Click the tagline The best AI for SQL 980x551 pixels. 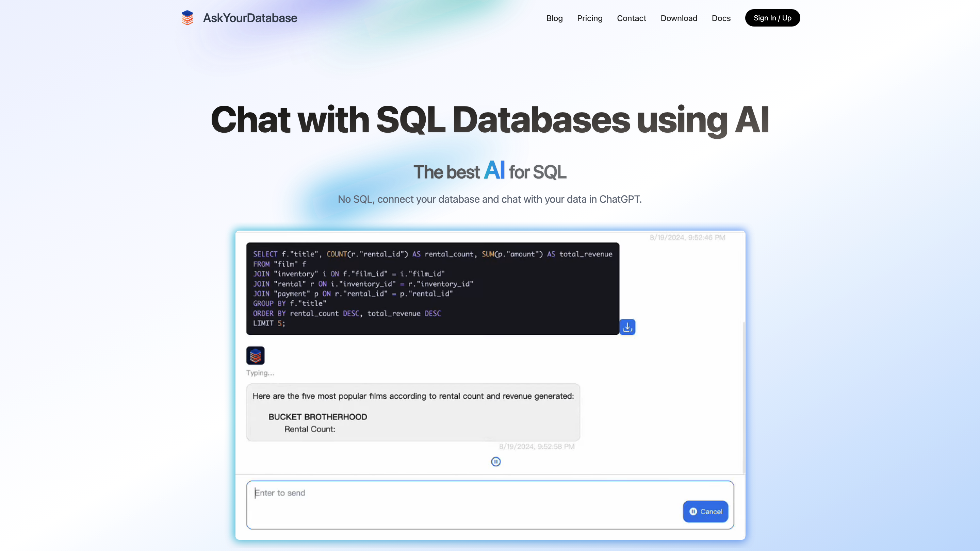point(490,171)
